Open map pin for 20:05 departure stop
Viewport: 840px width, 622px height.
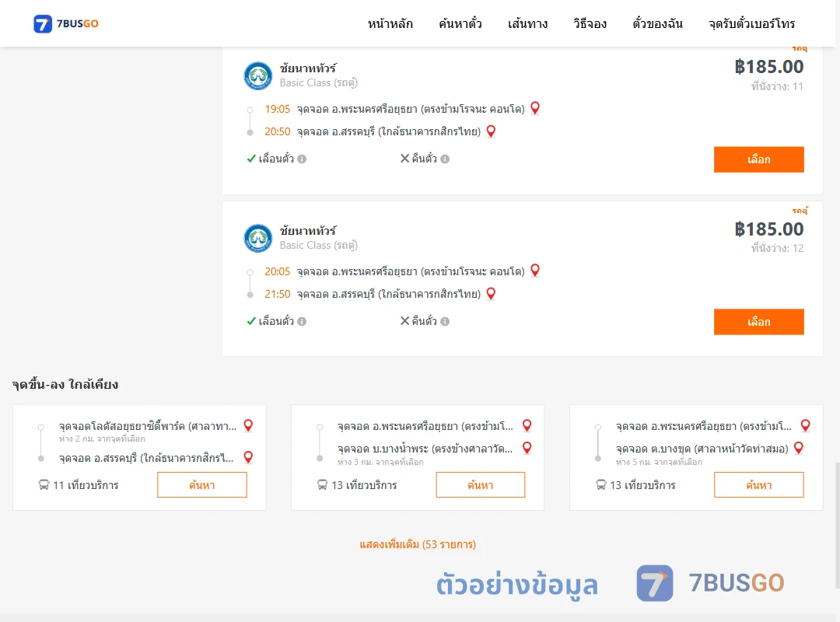click(534, 271)
